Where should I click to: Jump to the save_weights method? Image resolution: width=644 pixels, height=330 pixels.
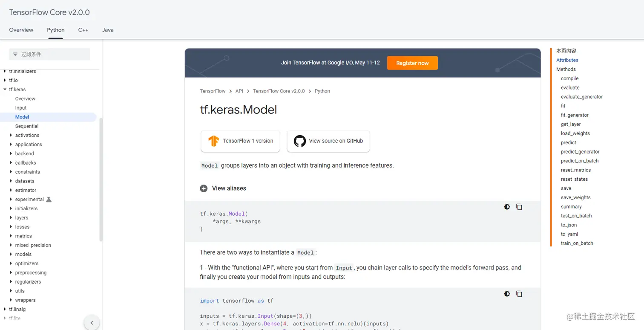click(x=576, y=198)
